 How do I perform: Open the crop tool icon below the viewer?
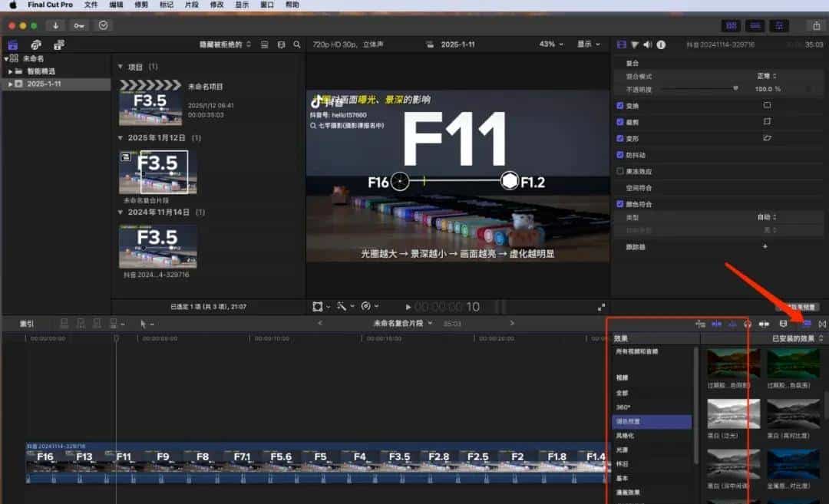319,306
